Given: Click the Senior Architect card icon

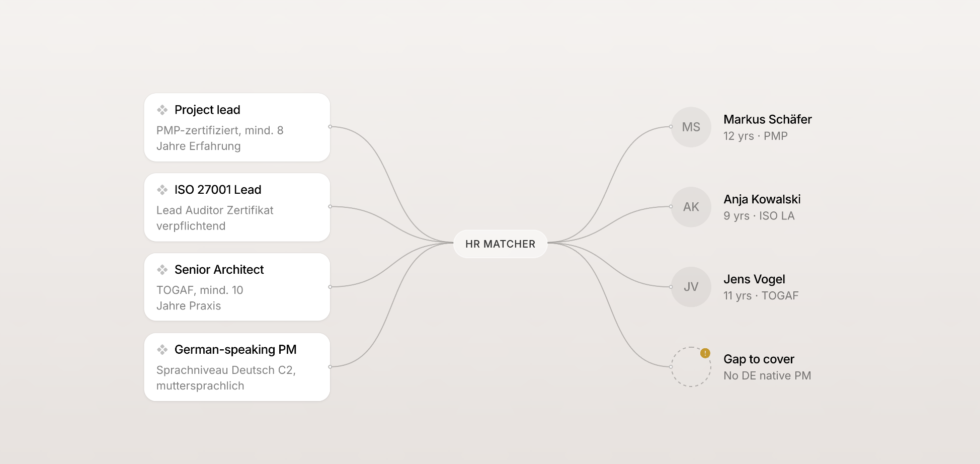Looking at the screenshot, I should click(x=162, y=270).
